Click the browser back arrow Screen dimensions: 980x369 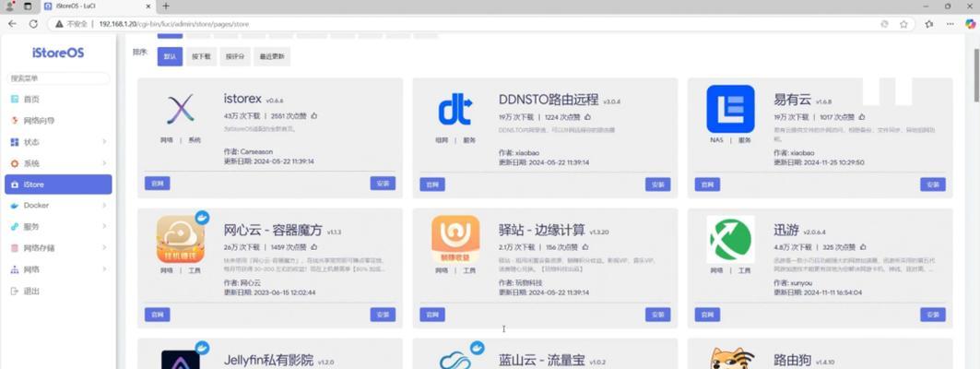(x=13, y=24)
